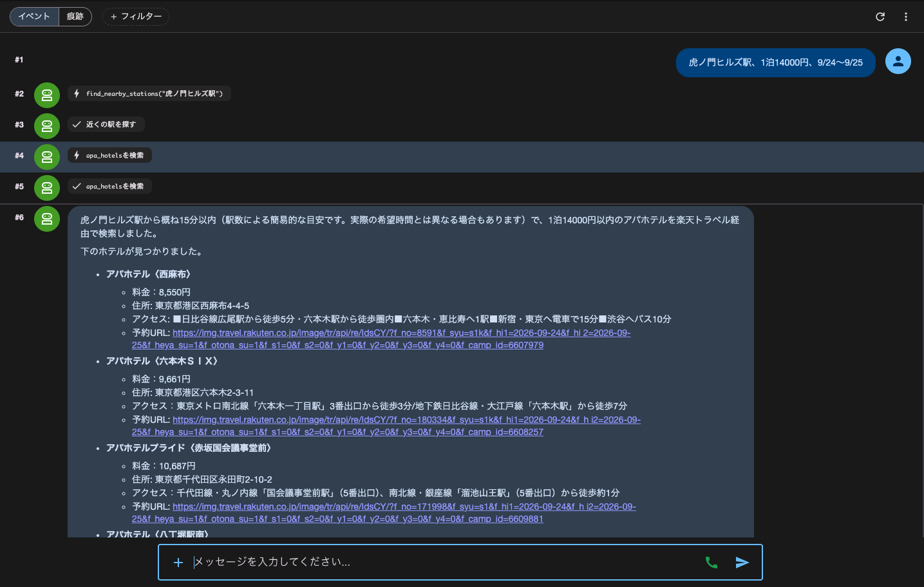Click the アパホテル〈六本木SIX〉 hotel name
924x587 pixels.
(x=164, y=361)
